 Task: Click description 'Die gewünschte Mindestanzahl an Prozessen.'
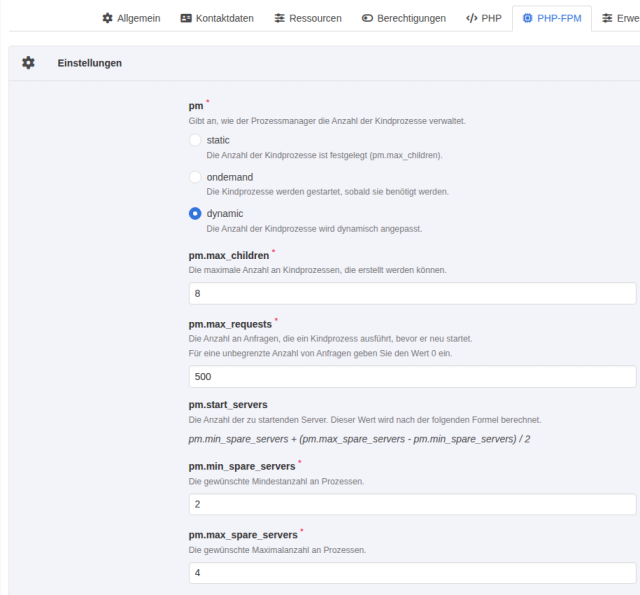276,482
